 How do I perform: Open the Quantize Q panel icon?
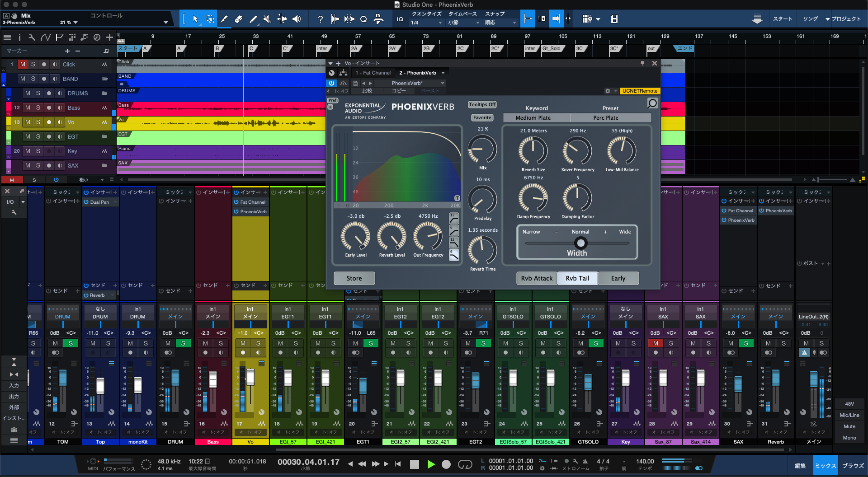[363, 19]
